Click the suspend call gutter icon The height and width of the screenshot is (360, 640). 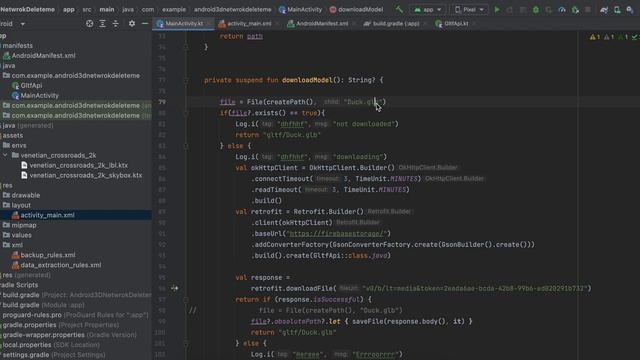(x=175, y=288)
